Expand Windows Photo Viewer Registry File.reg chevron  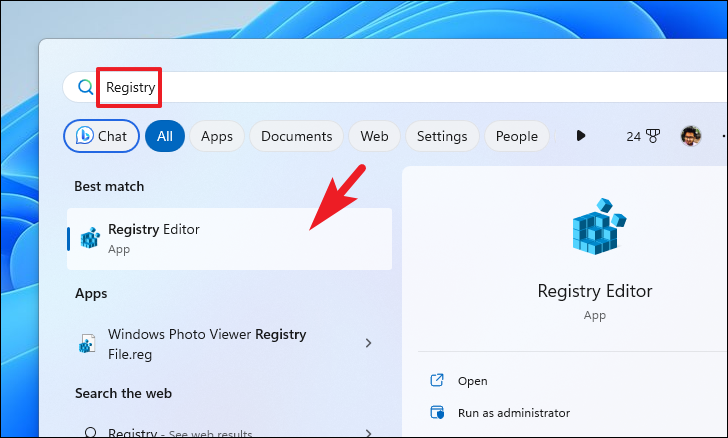369,343
